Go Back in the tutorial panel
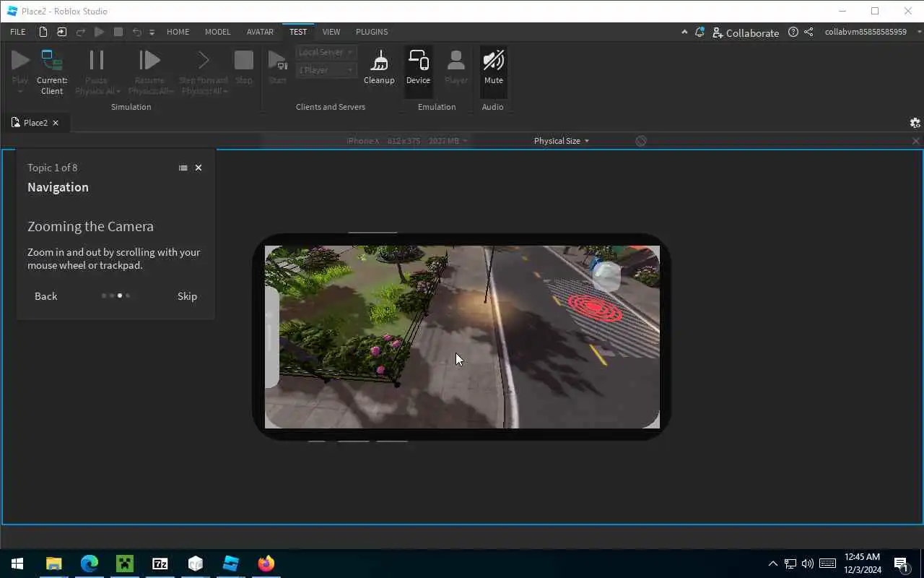Screen dimensions: 924x578 click(45, 296)
